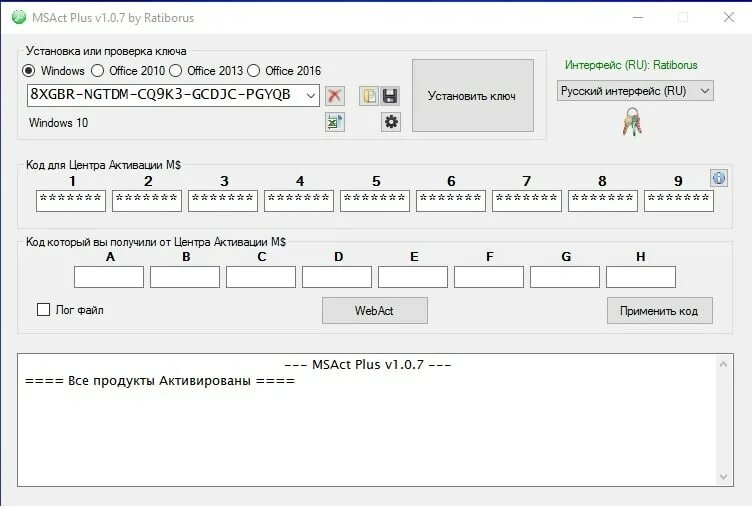Click confirmation code field E
This screenshot has width=752, height=508.
click(413, 277)
